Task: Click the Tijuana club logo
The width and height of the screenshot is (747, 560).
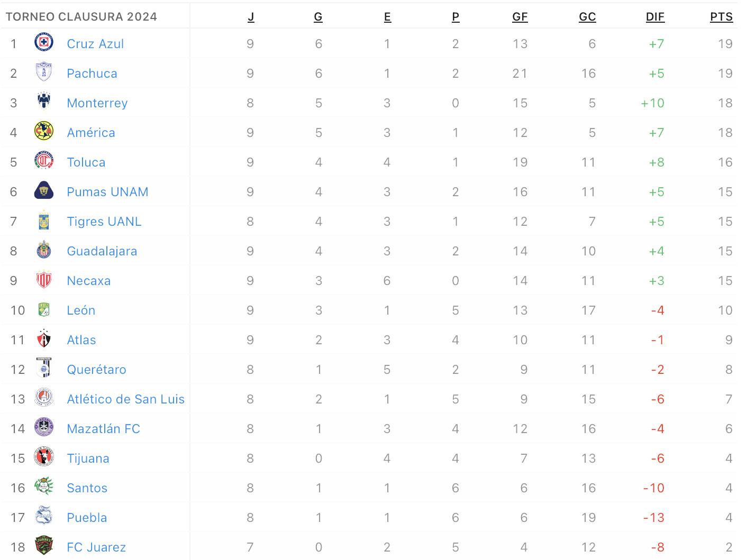Action: (x=44, y=456)
